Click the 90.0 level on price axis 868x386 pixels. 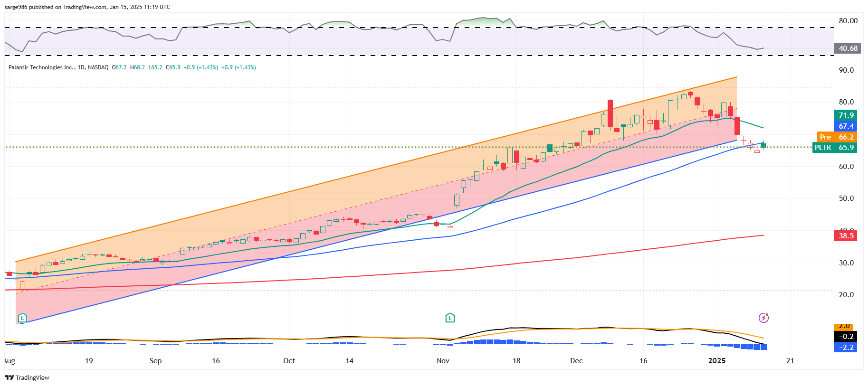846,70
